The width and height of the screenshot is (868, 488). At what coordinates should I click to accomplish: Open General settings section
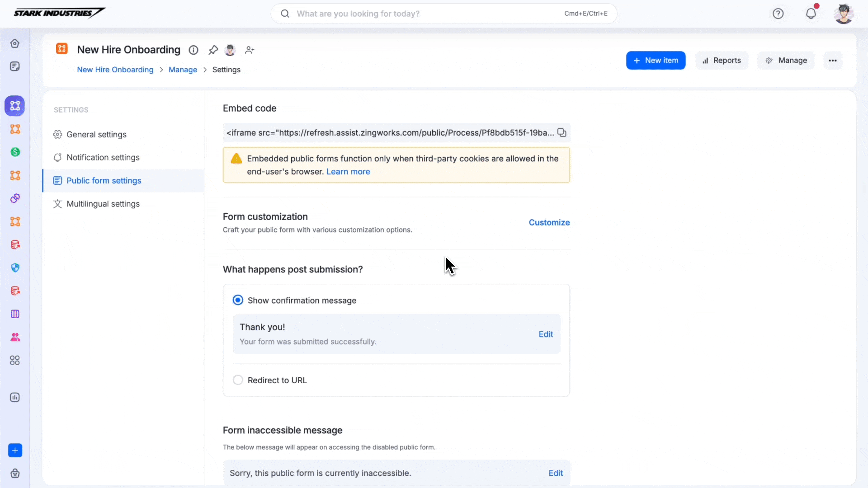[96, 135]
